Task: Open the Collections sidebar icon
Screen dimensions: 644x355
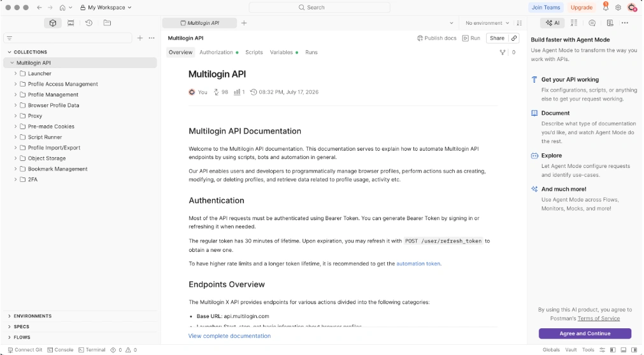Action: 53,23
